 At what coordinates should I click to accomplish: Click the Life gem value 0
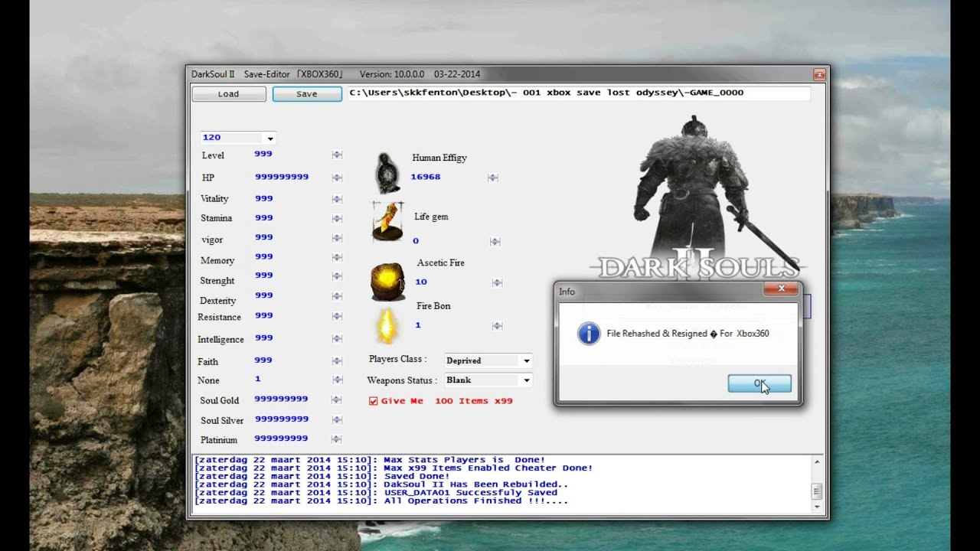pyautogui.click(x=416, y=241)
